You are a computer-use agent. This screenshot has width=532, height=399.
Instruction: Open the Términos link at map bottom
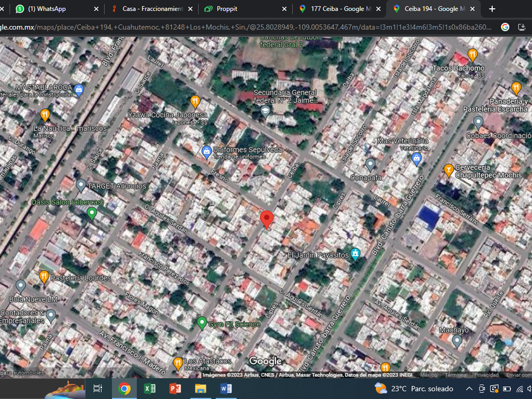pyautogui.click(x=455, y=375)
